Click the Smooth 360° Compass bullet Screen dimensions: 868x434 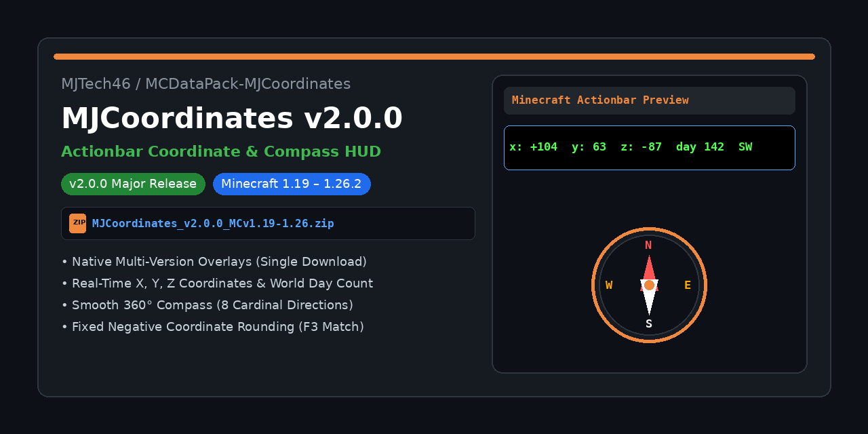tap(208, 305)
